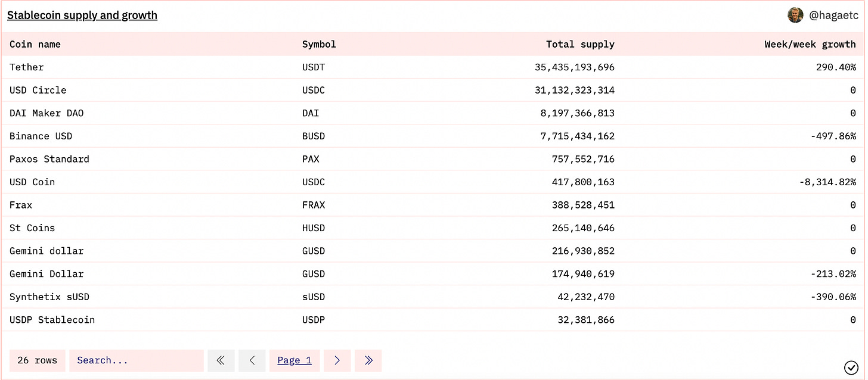Jump to the last page with the double right arrows
Image resolution: width=868 pixels, height=380 pixels.
368,360
